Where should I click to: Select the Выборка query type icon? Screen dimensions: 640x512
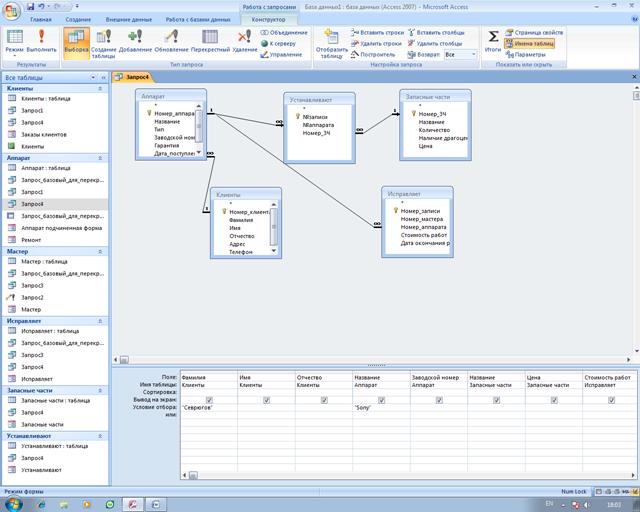76,40
